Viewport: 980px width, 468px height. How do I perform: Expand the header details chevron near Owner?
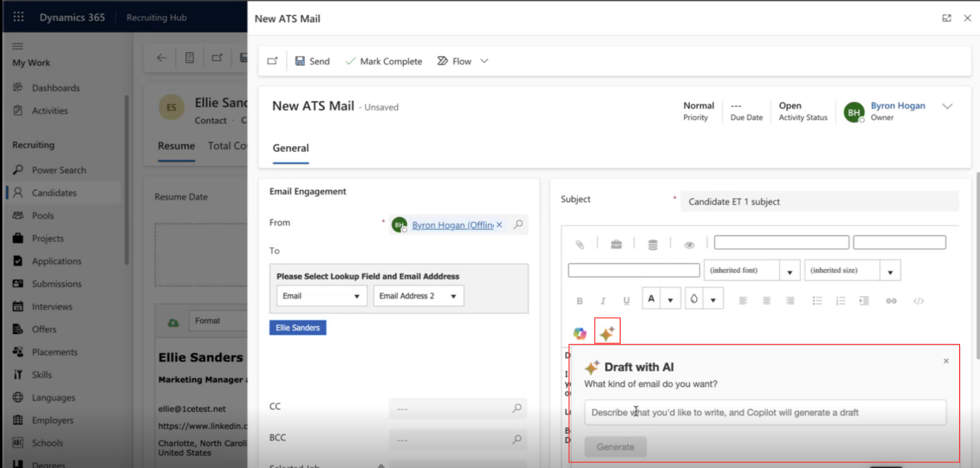pyautogui.click(x=947, y=106)
